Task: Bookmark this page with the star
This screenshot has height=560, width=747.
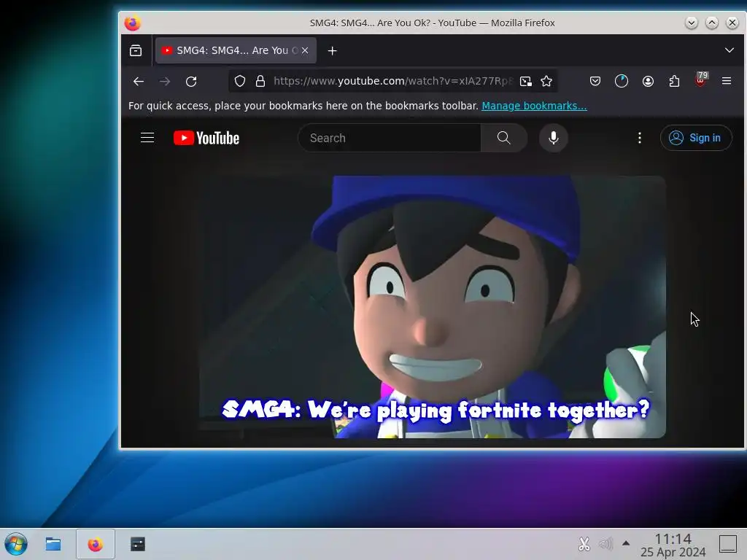Action: click(x=546, y=82)
